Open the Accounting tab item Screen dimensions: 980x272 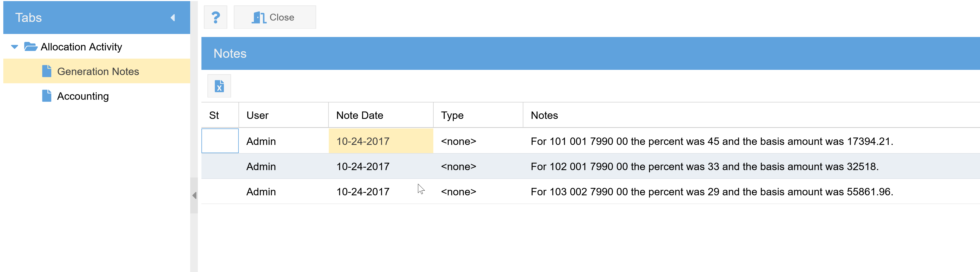[x=83, y=96]
